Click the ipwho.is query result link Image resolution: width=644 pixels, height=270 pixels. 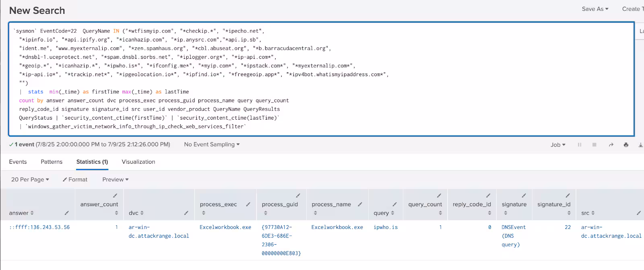pos(385,227)
